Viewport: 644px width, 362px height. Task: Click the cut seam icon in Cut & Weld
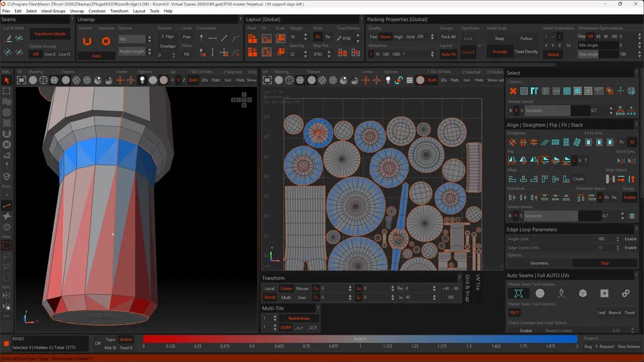[x=8, y=38]
